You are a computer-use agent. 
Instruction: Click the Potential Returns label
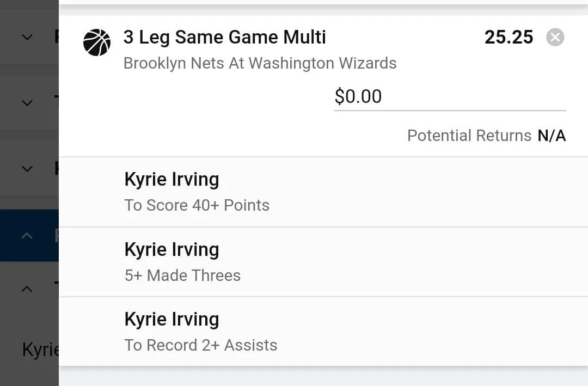point(469,136)
